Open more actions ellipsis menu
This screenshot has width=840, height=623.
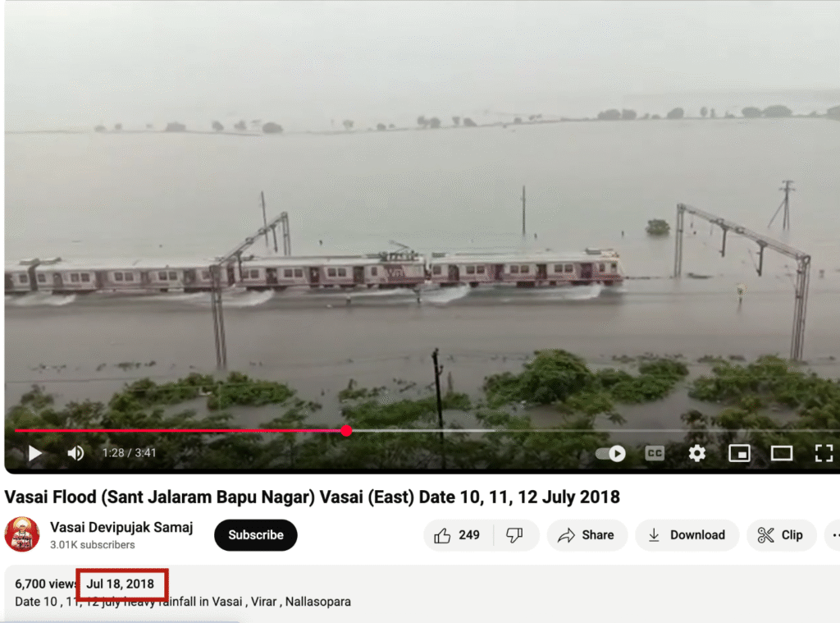pyautogui.click(x=834, y=535)
